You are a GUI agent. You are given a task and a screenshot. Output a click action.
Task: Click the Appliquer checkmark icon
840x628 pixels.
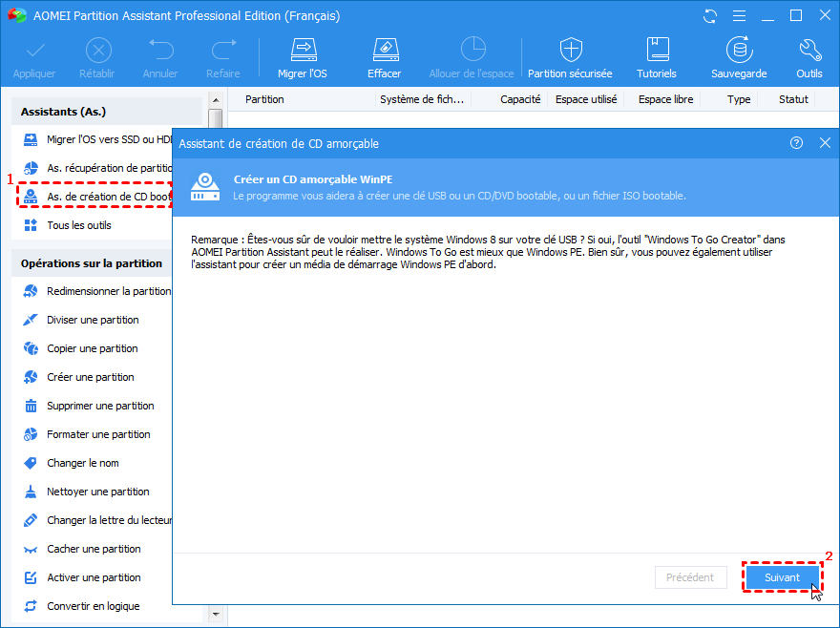35,51
